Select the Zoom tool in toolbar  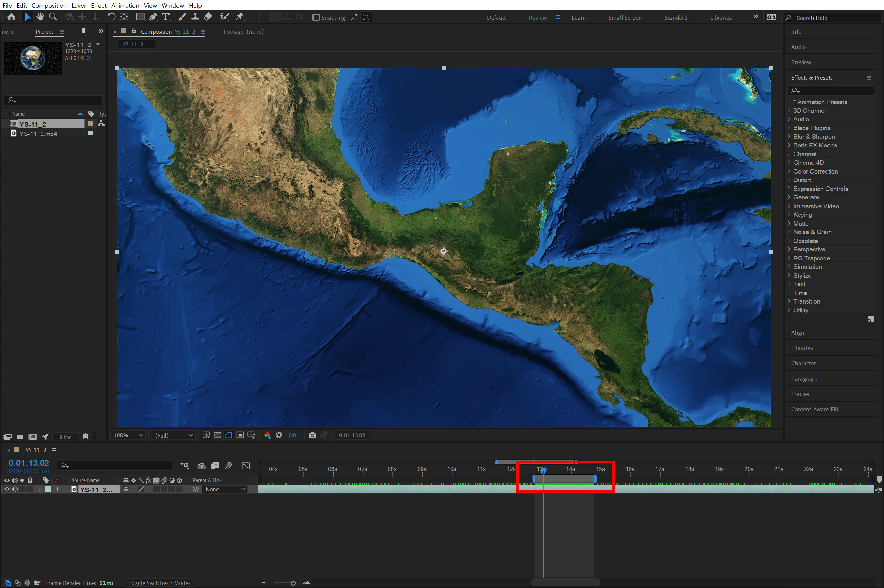(53, 17)
